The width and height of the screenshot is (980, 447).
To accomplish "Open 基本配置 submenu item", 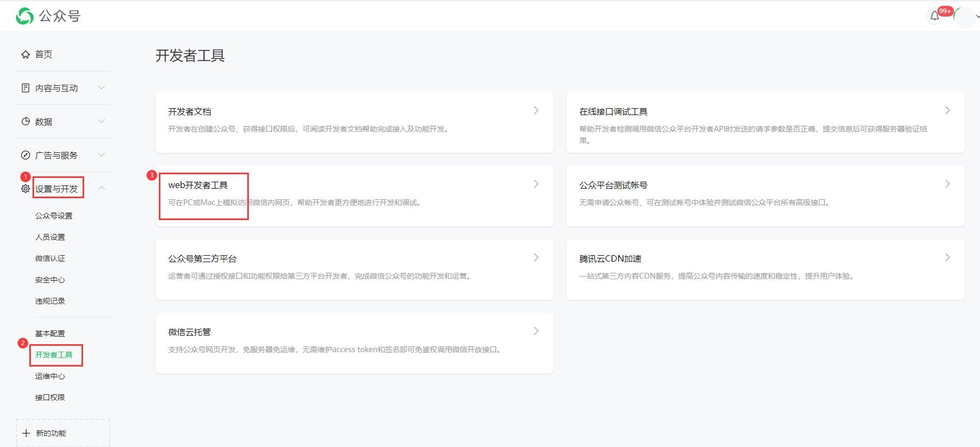I will coord(50,334).
